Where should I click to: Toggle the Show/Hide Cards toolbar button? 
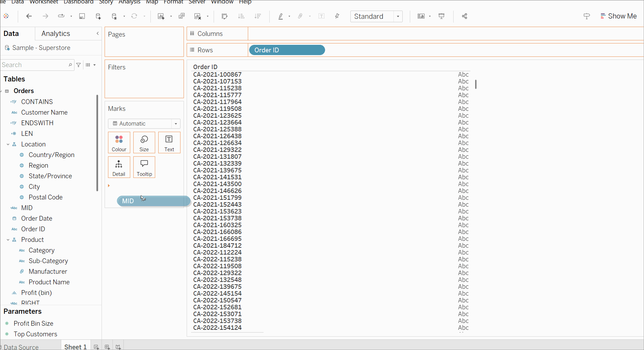click(x=421, y=16)
